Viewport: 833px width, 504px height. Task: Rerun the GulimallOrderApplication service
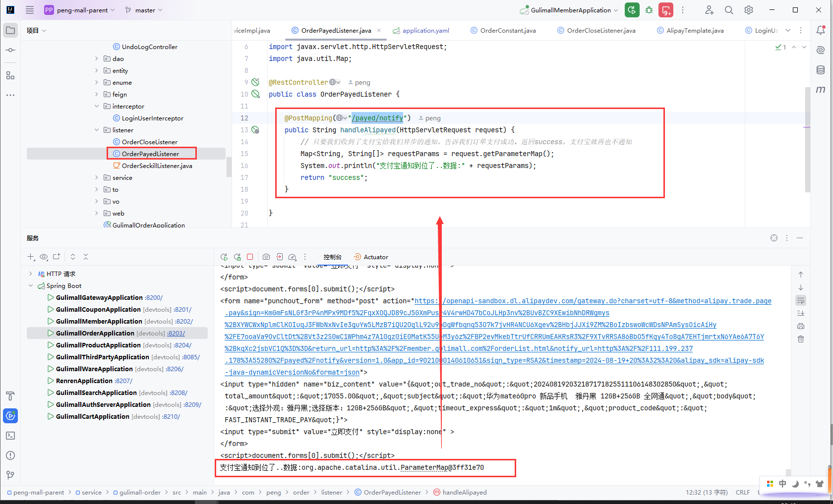224,257
